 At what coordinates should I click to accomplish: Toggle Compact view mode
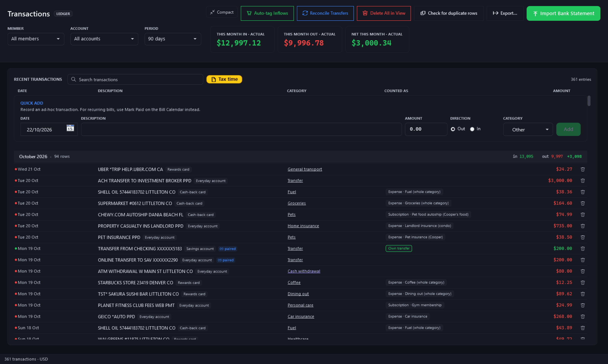222,12
